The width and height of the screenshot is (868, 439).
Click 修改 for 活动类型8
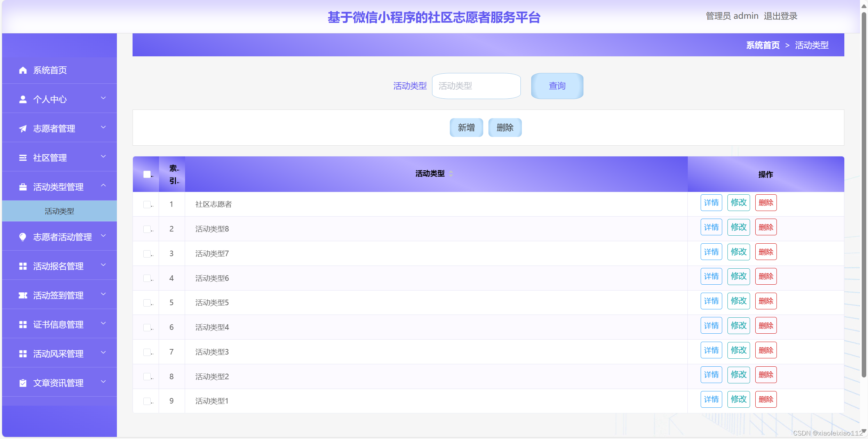tap(739, 227)
